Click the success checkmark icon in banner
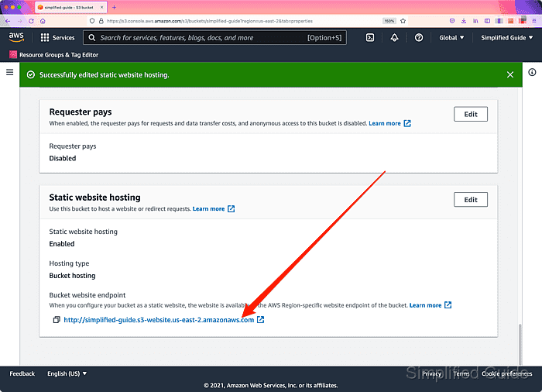The width and height of the screenshot is (542, 392). (x=31, y=74)
